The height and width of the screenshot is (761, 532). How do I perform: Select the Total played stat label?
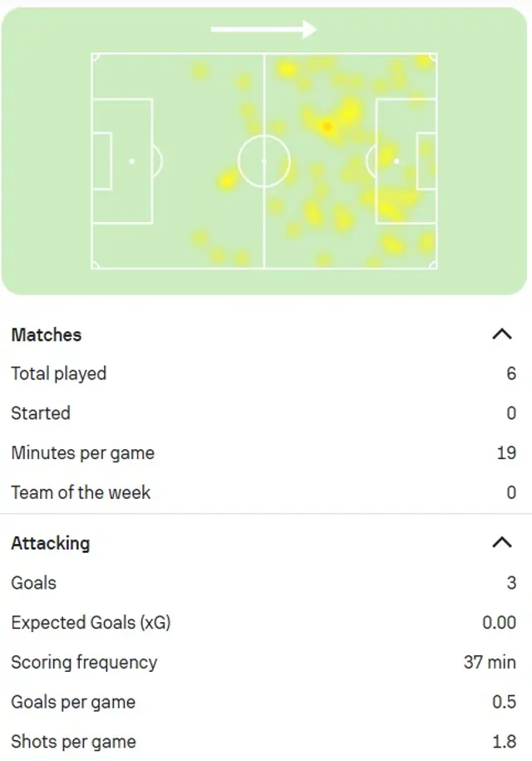[58, 373]
